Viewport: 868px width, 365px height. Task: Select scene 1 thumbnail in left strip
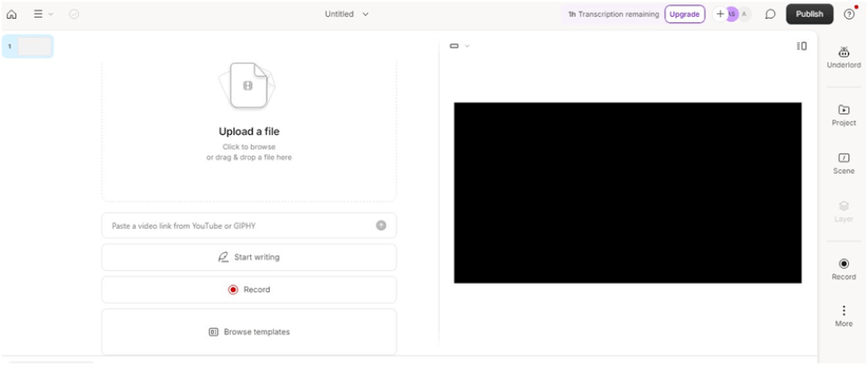point(34,47)
